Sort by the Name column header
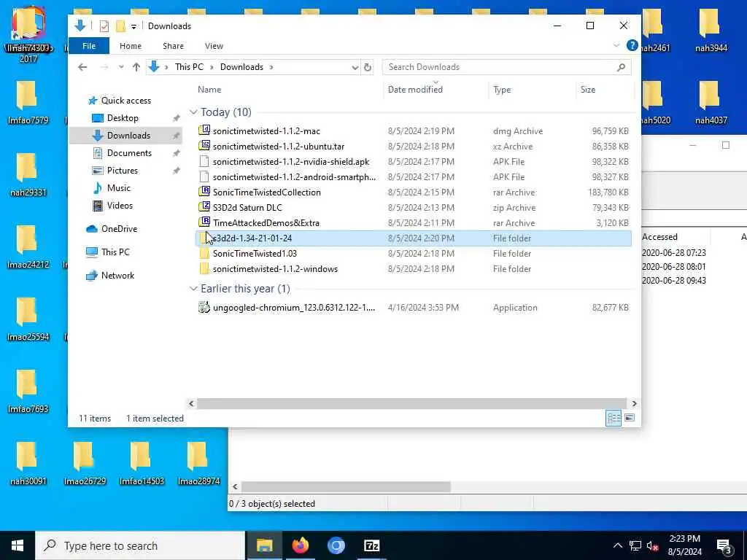This screenshot has height=560, width=747. 209,90
